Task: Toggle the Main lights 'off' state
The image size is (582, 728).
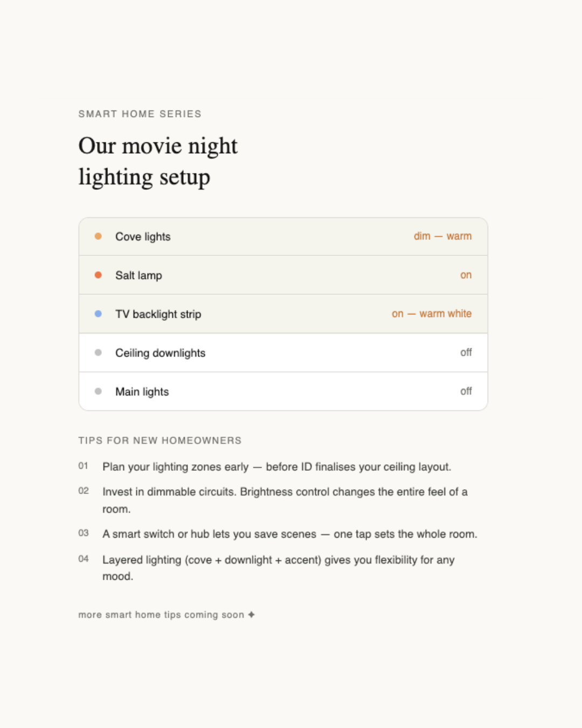Action: 466,391
